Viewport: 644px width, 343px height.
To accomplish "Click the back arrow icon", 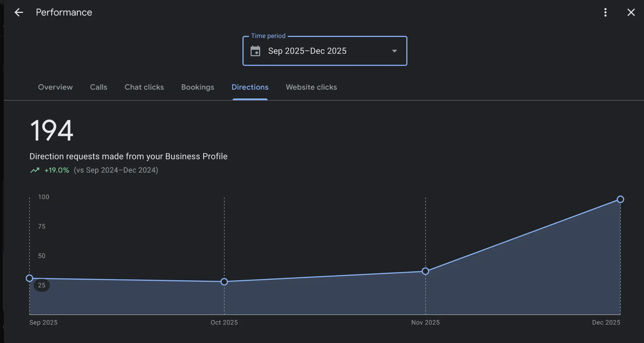I will pyautogui.click(x=19, y=13).
